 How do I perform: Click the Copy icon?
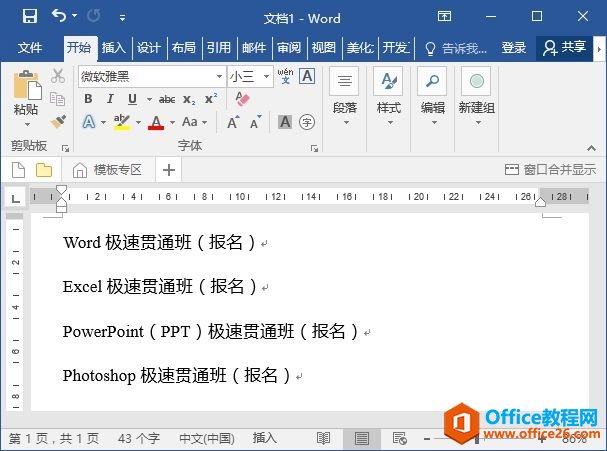click(x=57, y=99)
